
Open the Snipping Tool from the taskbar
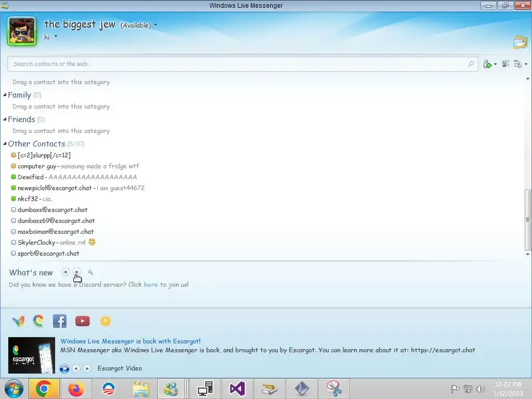(334, 389)
